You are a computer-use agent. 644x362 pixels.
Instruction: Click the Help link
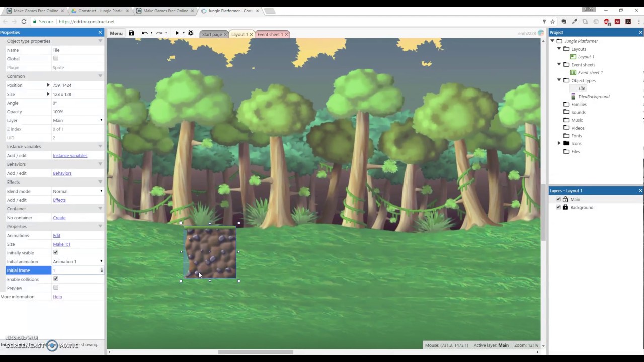point(57,297)
